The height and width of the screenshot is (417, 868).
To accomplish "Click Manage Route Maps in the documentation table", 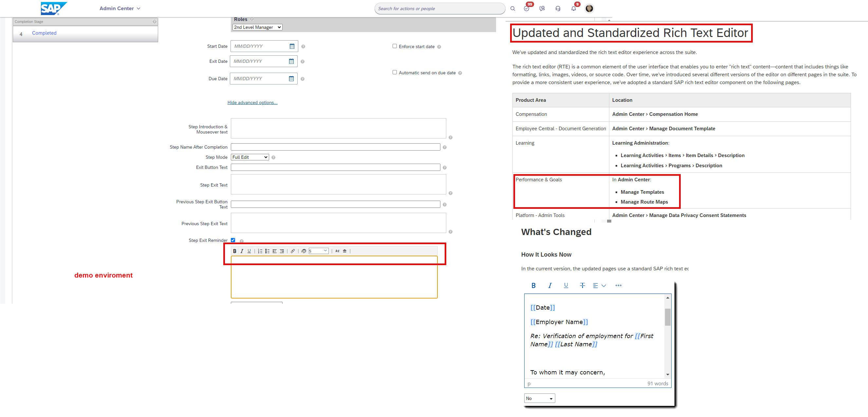I will (x=644, y=202).
